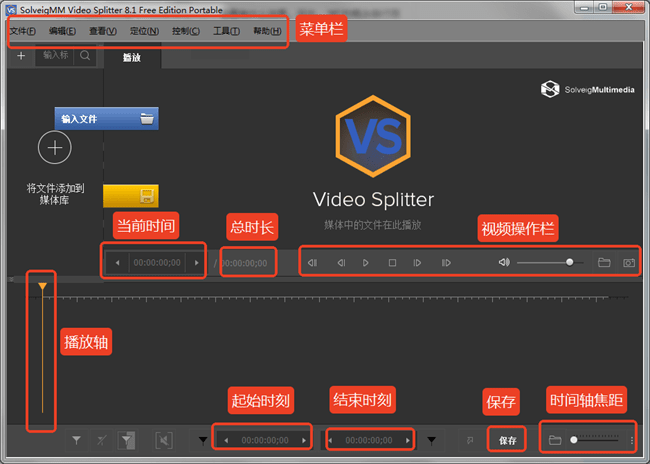The width and height of the screenshot is (650, 464).
Task: Step one frame backward
Action: [x=341, y=262]
